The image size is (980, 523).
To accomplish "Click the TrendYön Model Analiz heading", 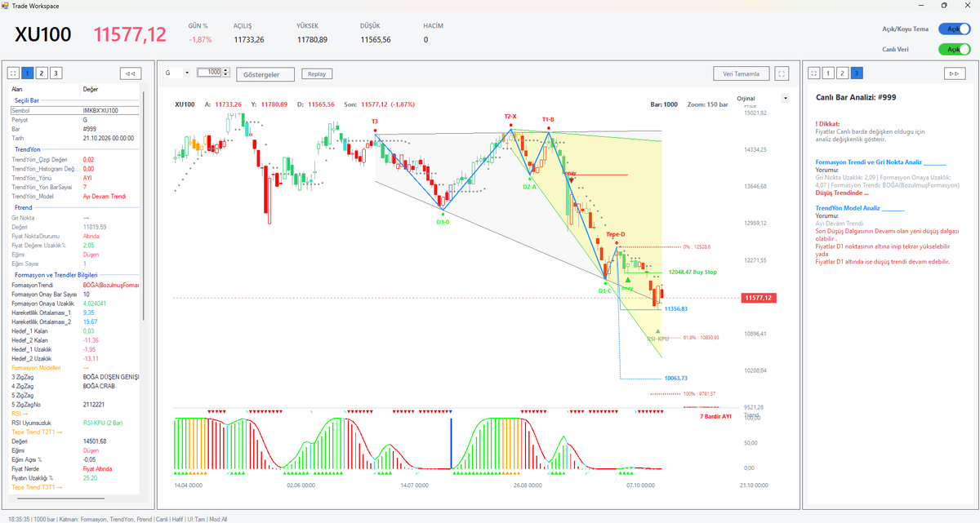I will [x=847, y=208].
